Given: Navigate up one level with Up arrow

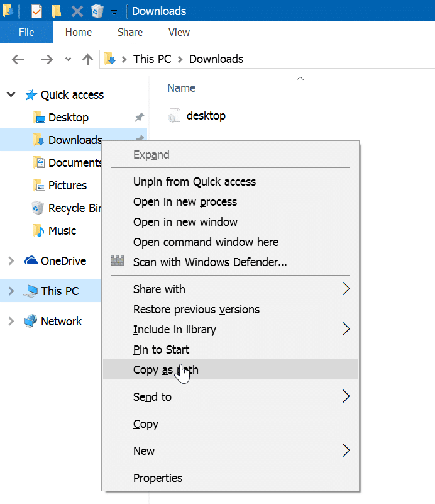Looking at the screenshot, I should (87, 60).
